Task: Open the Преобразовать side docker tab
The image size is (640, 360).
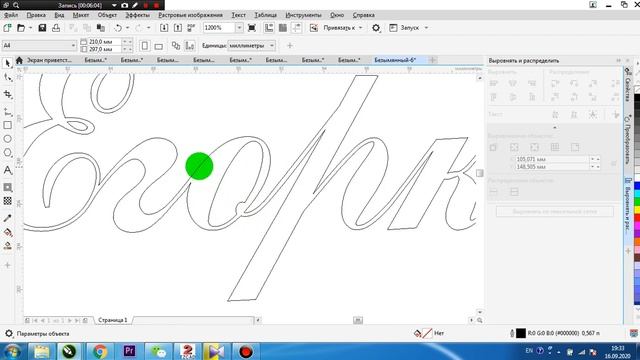Action: (628, 140)
